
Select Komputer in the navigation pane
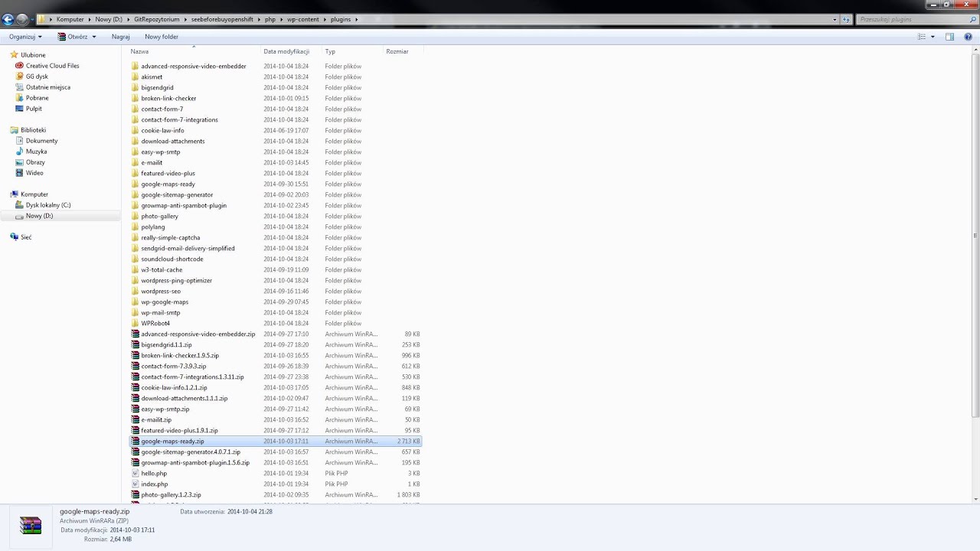click(34, 194)
